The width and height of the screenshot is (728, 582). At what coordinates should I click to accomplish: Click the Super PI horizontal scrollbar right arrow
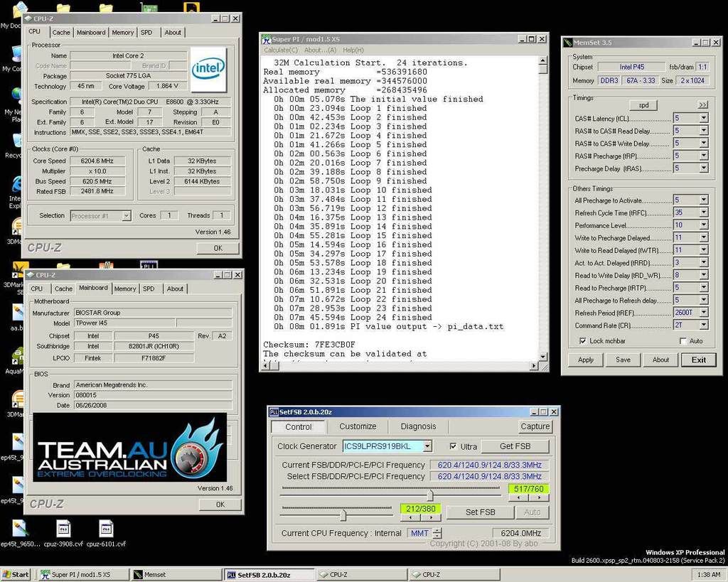click(535, 366)
